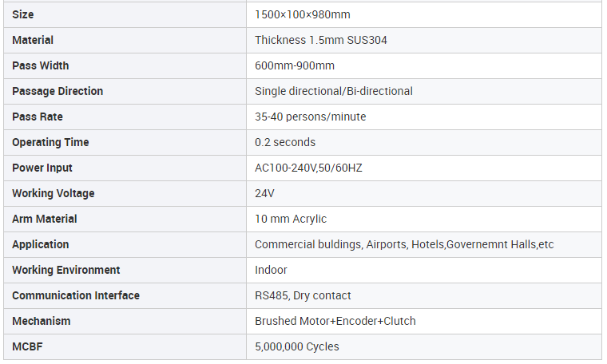
Task: Click the Operating Time label
Action: [x=50, y=142]
